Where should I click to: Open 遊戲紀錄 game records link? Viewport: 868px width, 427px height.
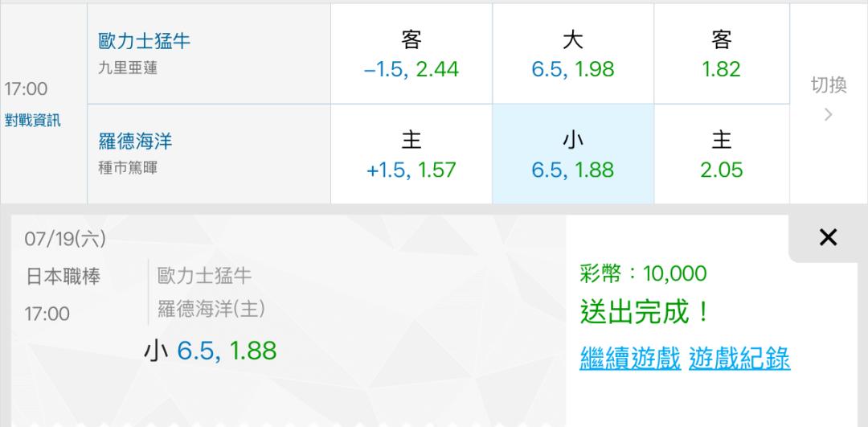pyautogui.click(x=739, y=359)
